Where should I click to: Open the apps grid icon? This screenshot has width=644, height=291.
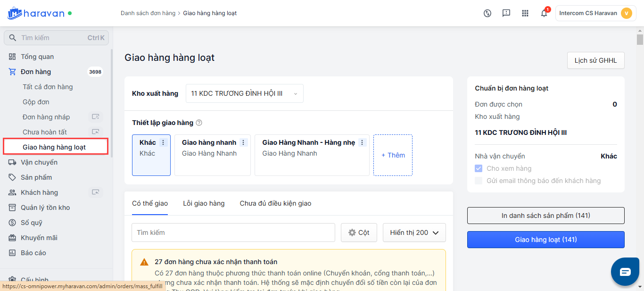coord(525,13)
